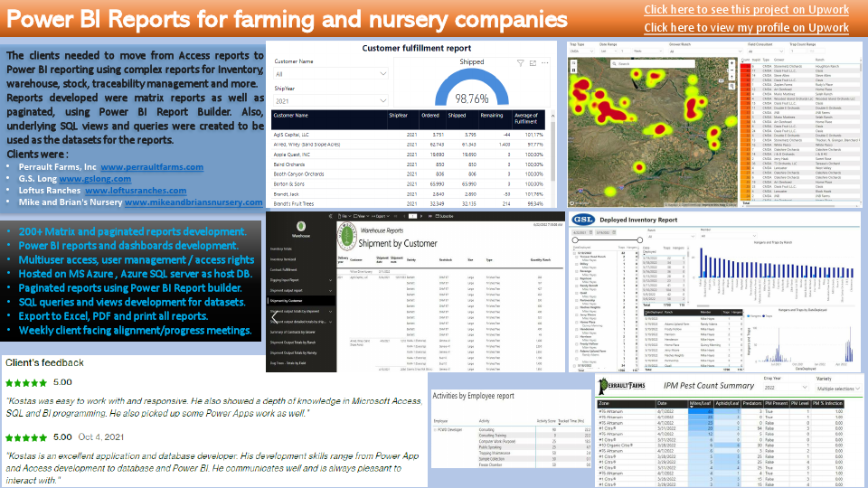The height and width of the screenshot is (488, 868).
Task: Click right handle of GSL date slider
Action: pos(640,240)
